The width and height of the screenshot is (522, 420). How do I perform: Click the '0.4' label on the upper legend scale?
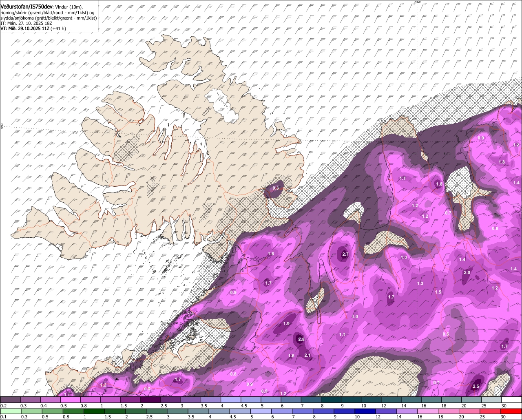coord(44,406)
